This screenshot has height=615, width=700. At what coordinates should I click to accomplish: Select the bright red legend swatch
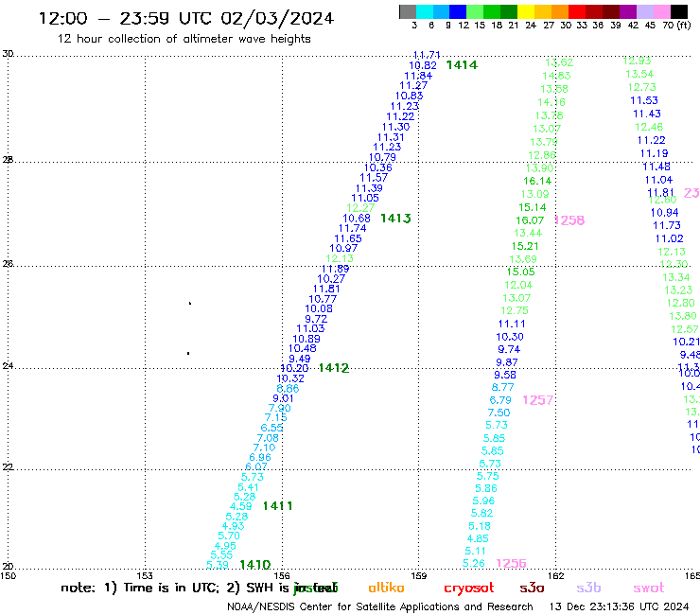[576, 11]
